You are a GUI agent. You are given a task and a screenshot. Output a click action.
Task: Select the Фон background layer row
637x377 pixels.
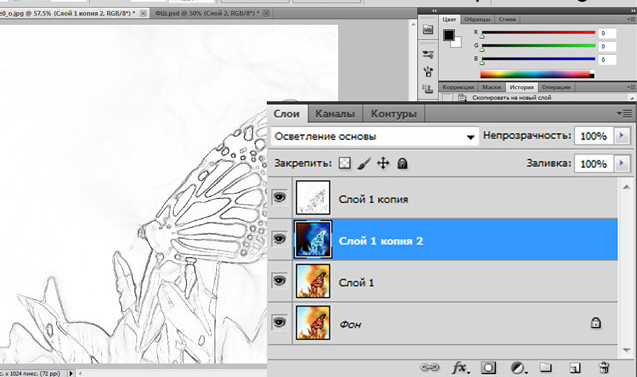tap(443, 323)
